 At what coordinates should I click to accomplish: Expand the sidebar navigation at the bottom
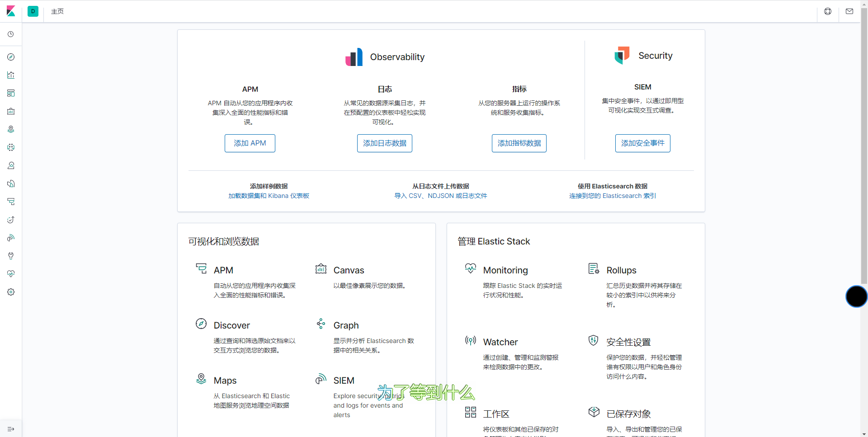click(11, 429)
